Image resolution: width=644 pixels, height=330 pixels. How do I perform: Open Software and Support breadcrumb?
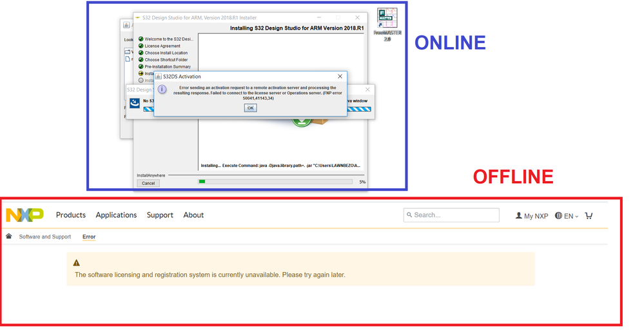(x=44, y=237)
